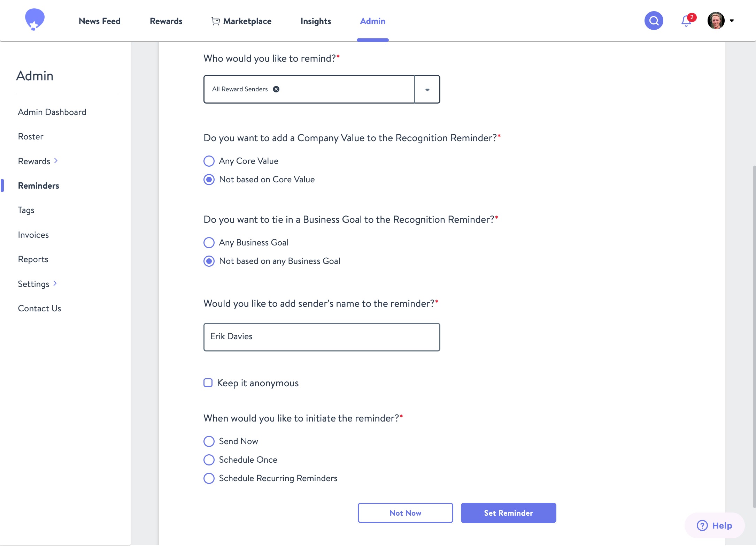Click the Not Now button
756x546 pixels.
(x=405, y=513)
